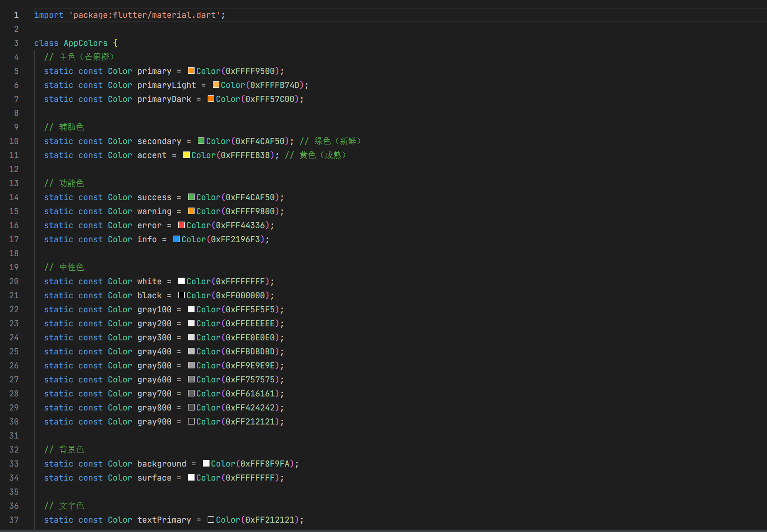Image resolution: width=767 pixels, height=532 pixels.
Task: Click the comment '// 中性色'
Action: coord(64,267)
